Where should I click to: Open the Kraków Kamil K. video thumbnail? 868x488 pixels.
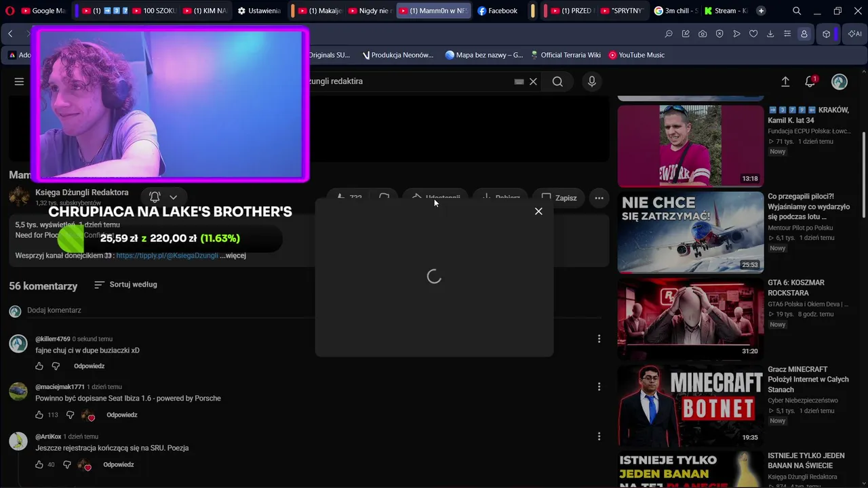[x=690, y=146]
